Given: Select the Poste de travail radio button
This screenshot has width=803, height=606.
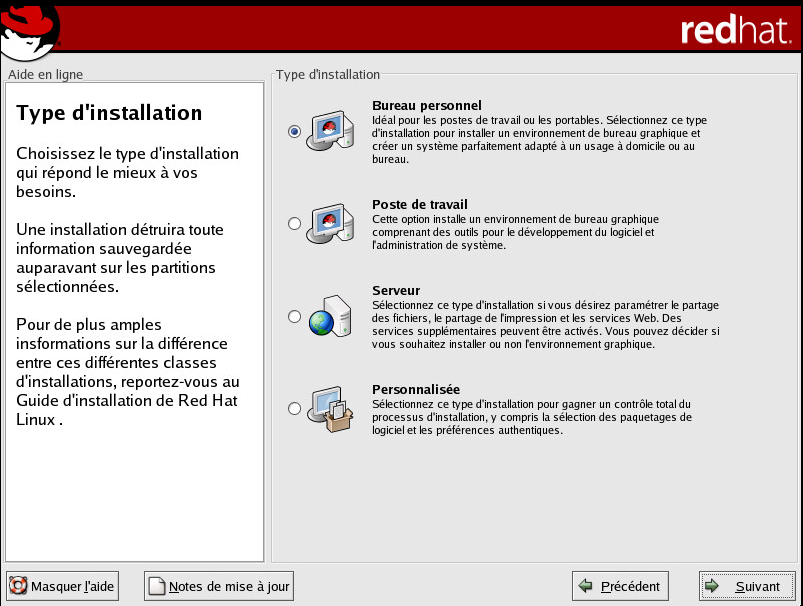Looking at the screenshot, I should pyautogui.click(x=294, y=224).
